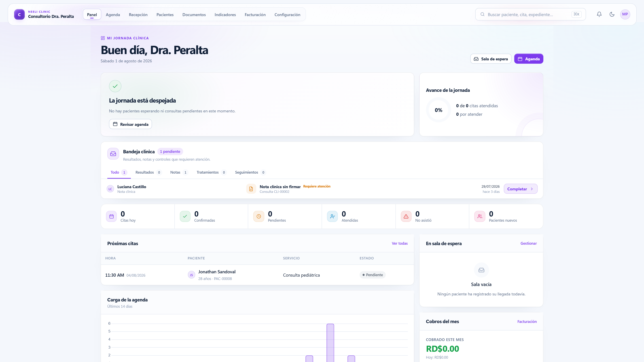This screenshot has height=362, width=644.
Task: Click the unsigned clinical note document icon
Action: point(251,189)
